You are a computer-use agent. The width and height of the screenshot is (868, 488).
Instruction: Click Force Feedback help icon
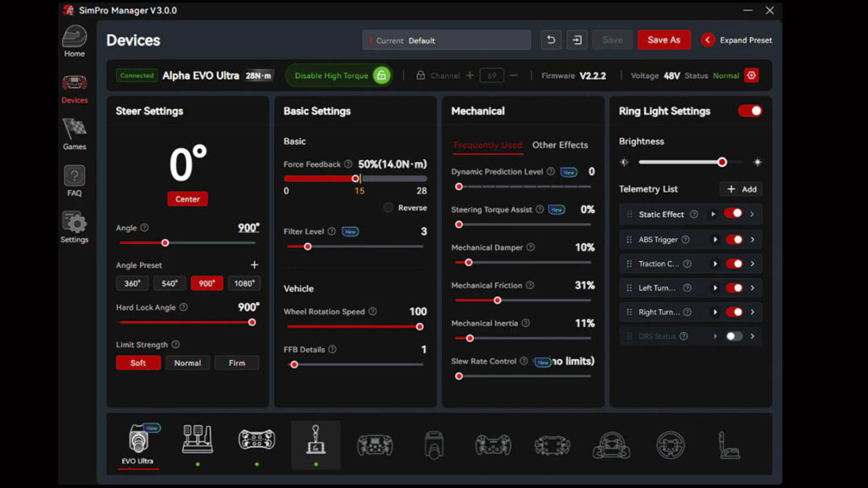[348, 164]
